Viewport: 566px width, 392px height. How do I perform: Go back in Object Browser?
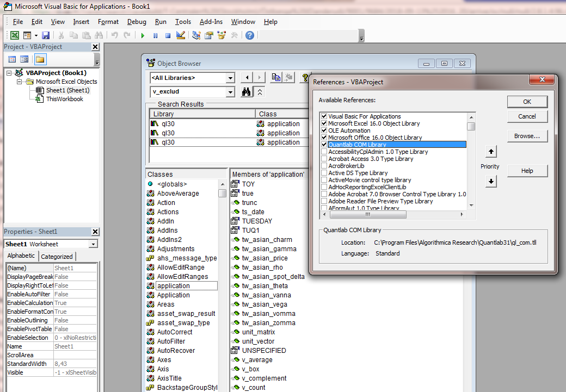pos(247,78)
